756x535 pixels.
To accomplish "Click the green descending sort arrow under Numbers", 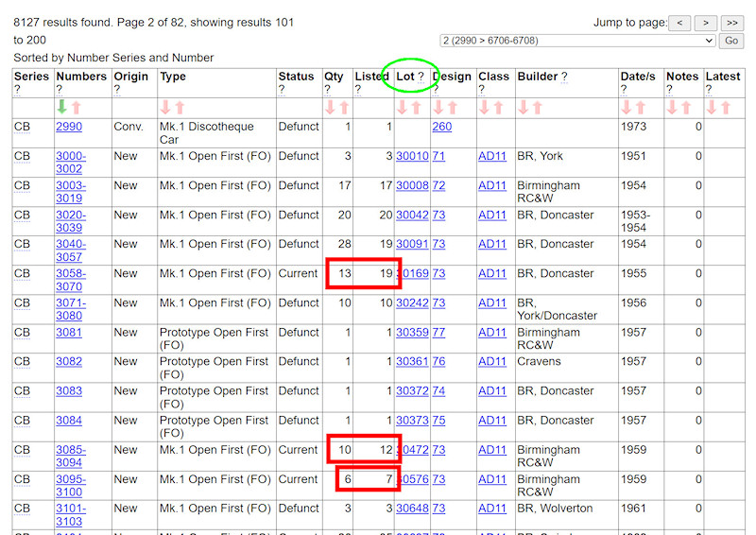I will 62,108.
